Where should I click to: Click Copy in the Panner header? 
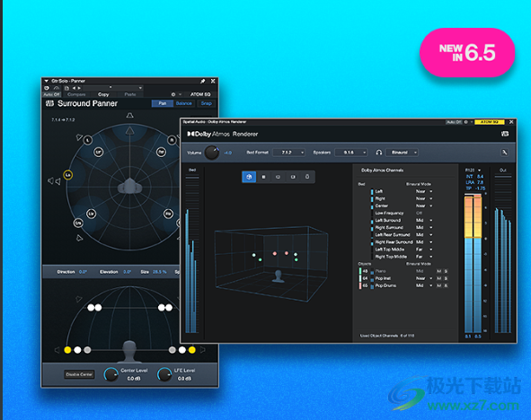pos(103,94)
